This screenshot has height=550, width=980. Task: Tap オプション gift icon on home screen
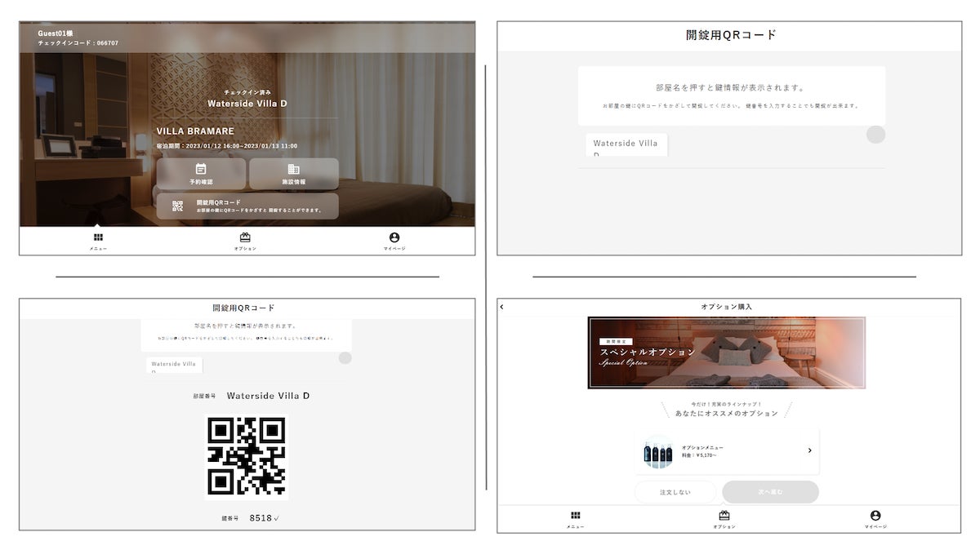tap(245, 237)
